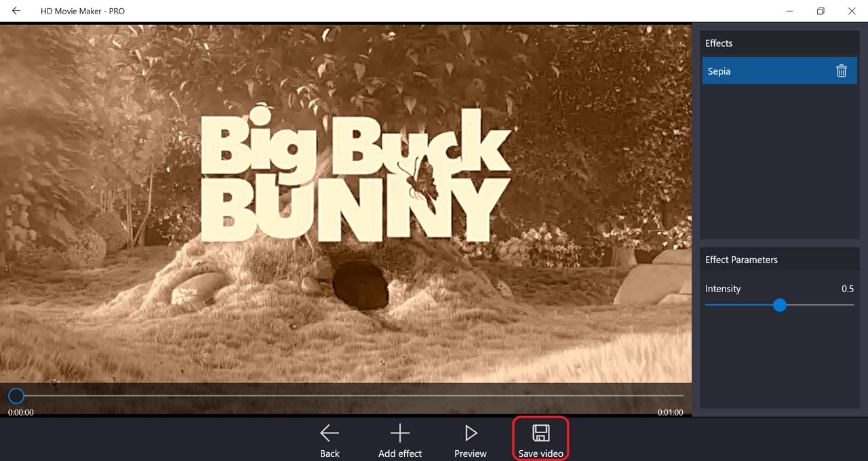This screenshot has width=868, height=461.
Task: Click the Intensity value 0.5
Action: click(x=847, y=289)
